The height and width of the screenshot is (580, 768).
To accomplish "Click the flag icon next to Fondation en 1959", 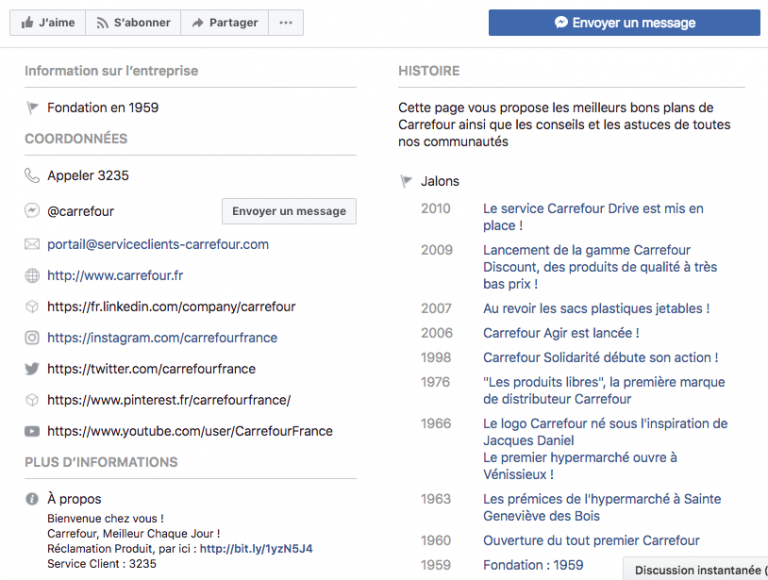I will click(32, 108).
